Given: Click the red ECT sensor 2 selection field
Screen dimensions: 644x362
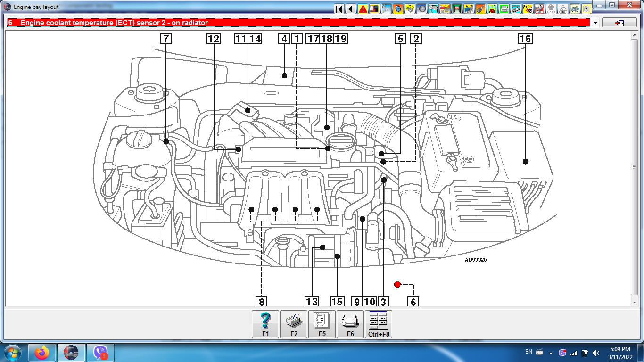Looking at the screenshot, I should pos(298,23).
